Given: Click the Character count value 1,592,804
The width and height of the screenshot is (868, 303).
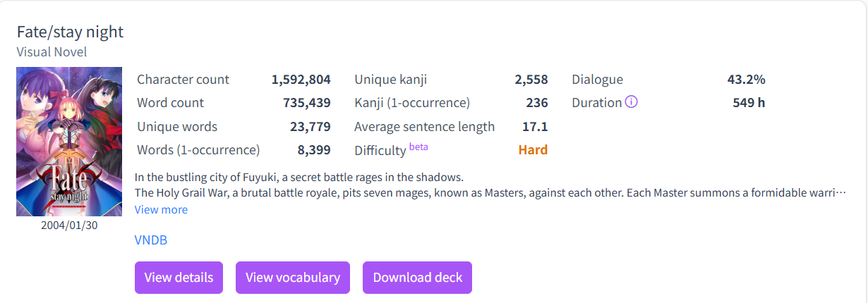Looking at the screenshot, I should click(x=301, y=80).
